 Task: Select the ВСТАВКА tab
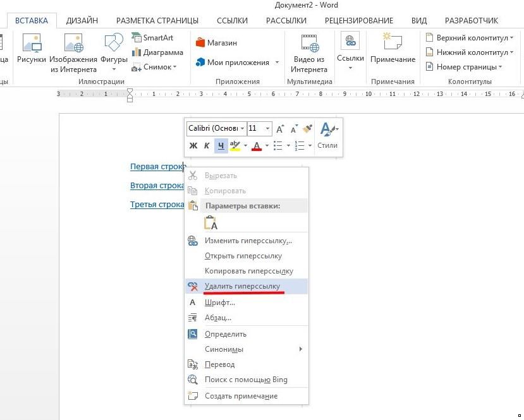32,21
